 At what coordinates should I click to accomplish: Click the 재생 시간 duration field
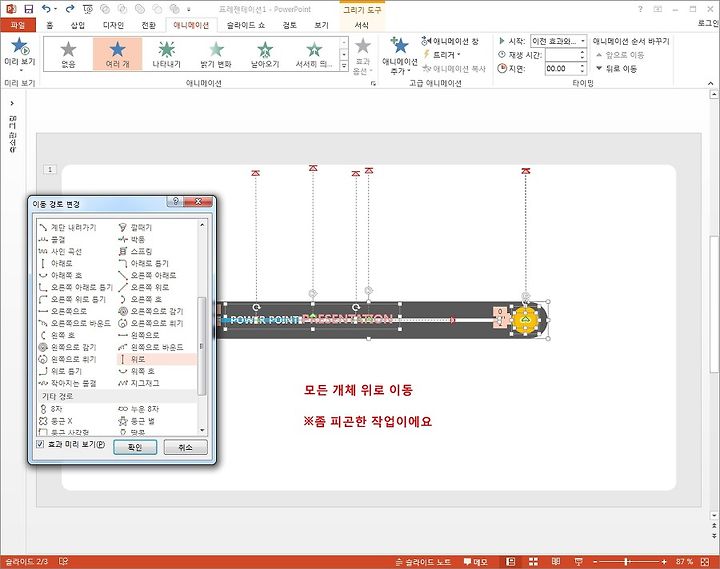562,55
